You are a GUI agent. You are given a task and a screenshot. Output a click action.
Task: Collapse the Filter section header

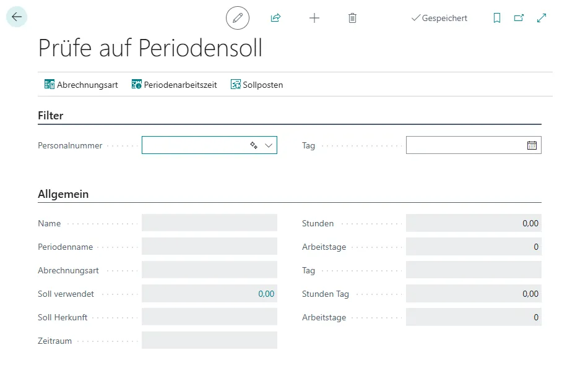tap(51, 116)
